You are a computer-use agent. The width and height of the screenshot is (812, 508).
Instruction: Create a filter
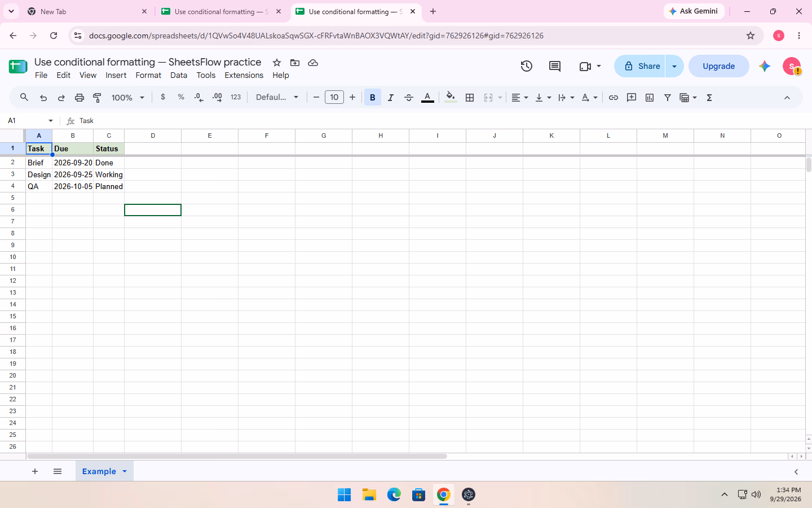(668, 98)
